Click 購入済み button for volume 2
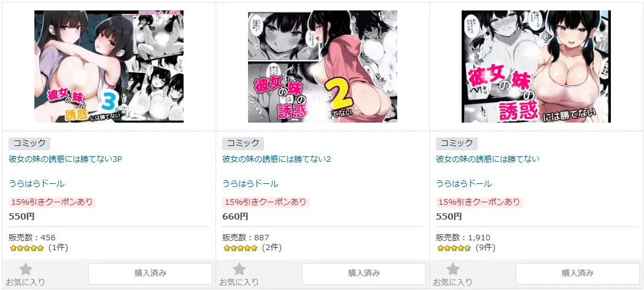This screenshot has width=644, height=290. tap(364, 273)
